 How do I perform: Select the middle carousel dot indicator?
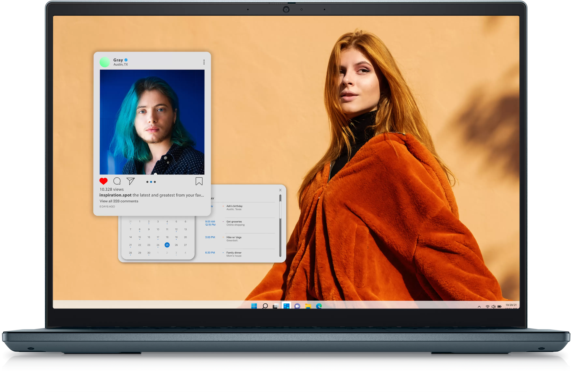(151, 182)
